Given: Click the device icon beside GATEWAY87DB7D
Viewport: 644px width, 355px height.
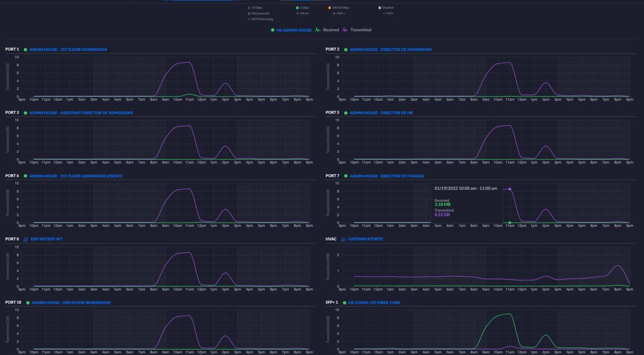Looking at the screenshot, I should (x=343, y=239).
